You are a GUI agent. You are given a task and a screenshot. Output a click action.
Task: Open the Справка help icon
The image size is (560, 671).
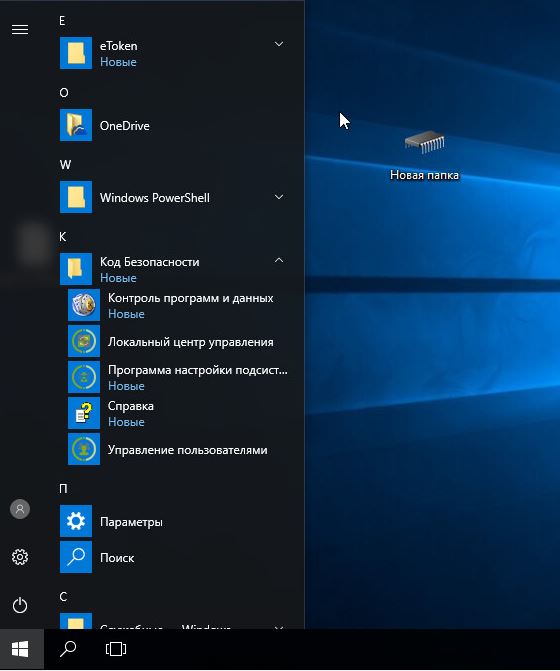point(84,413)
